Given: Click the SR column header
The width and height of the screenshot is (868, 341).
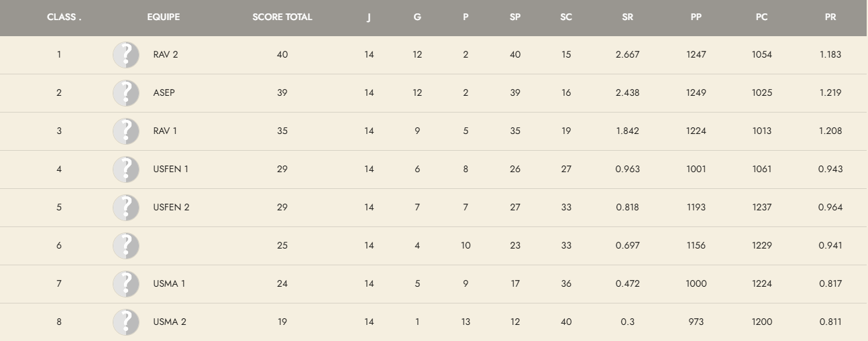Looking at the screenshot, I should click(627, 17).
